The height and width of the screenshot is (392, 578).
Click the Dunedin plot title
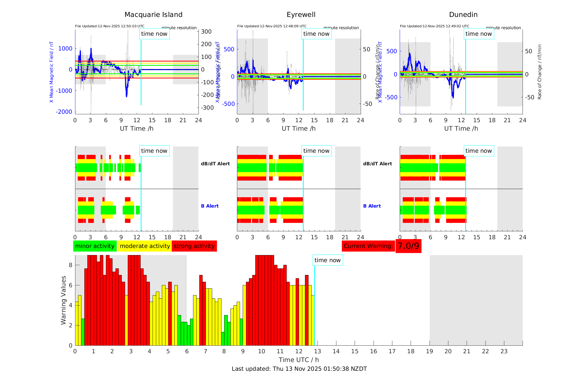[463, 15]
